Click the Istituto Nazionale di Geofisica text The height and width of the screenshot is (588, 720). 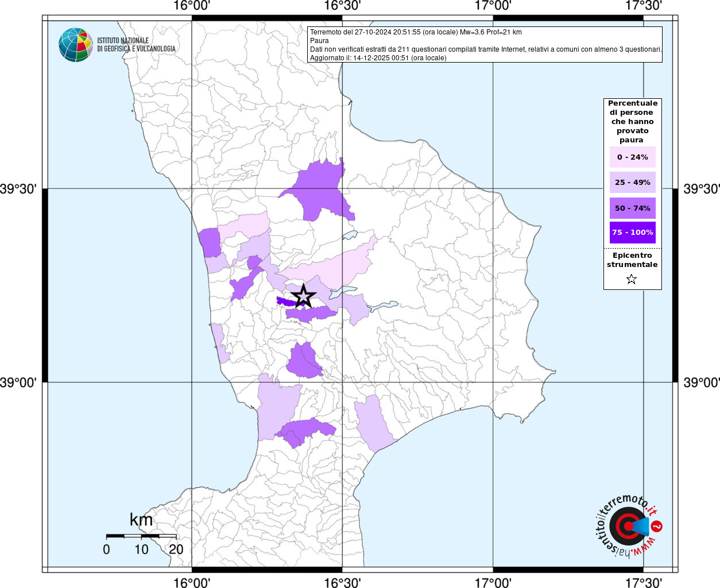point(136,45)
